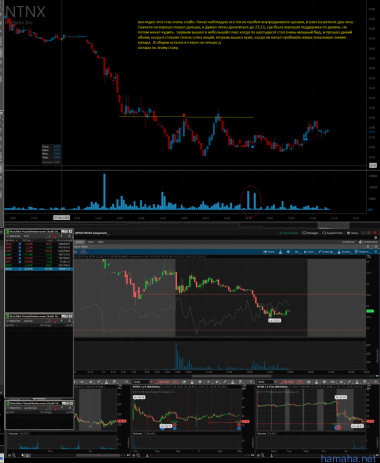
Task: Open the Patterns menu
Action: pyautogui.click(x=363, y=252)
